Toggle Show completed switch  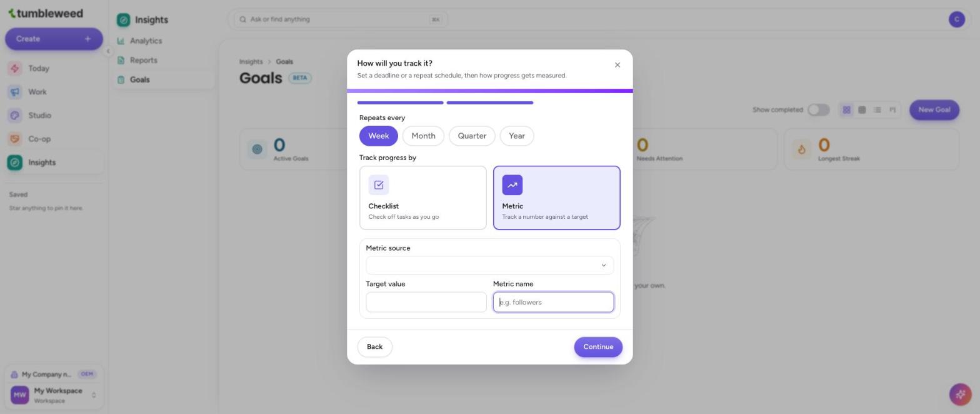point(818,110)
